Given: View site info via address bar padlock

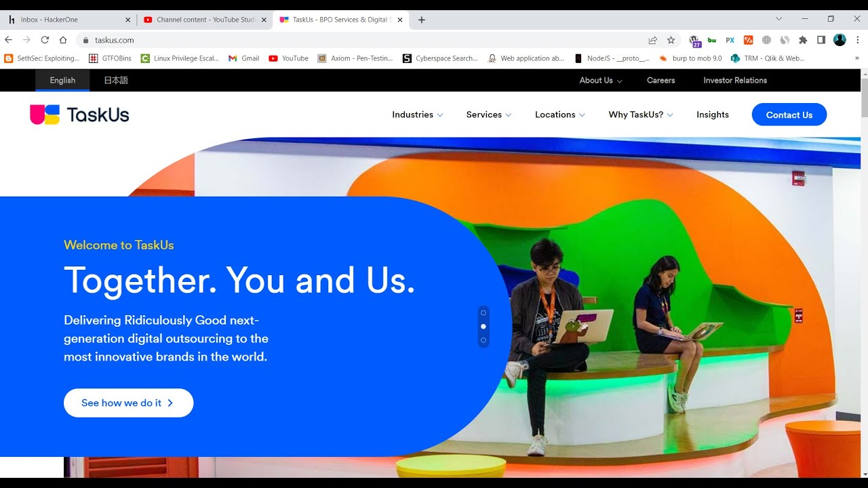Looking at the screenshot, I should click(85, 40).
